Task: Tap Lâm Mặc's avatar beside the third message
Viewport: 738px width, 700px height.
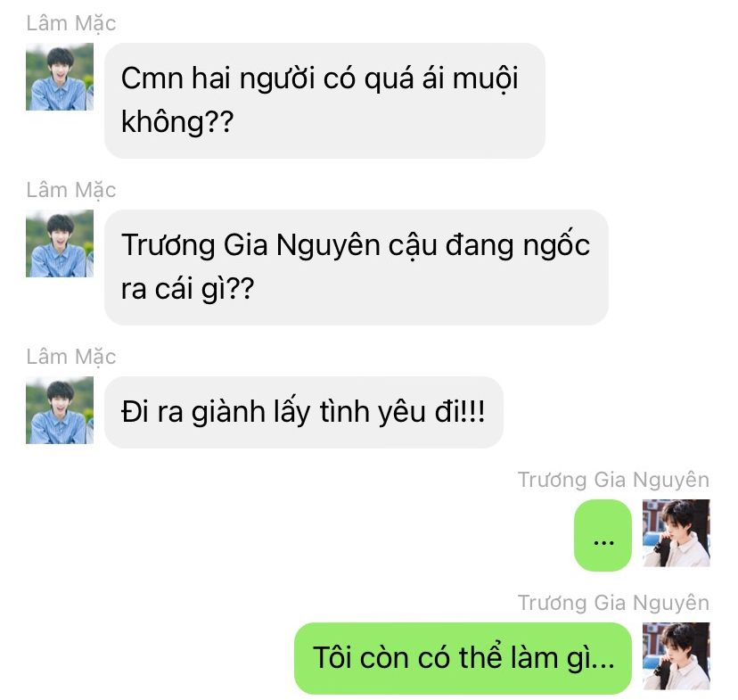Action: click(60, 410)
